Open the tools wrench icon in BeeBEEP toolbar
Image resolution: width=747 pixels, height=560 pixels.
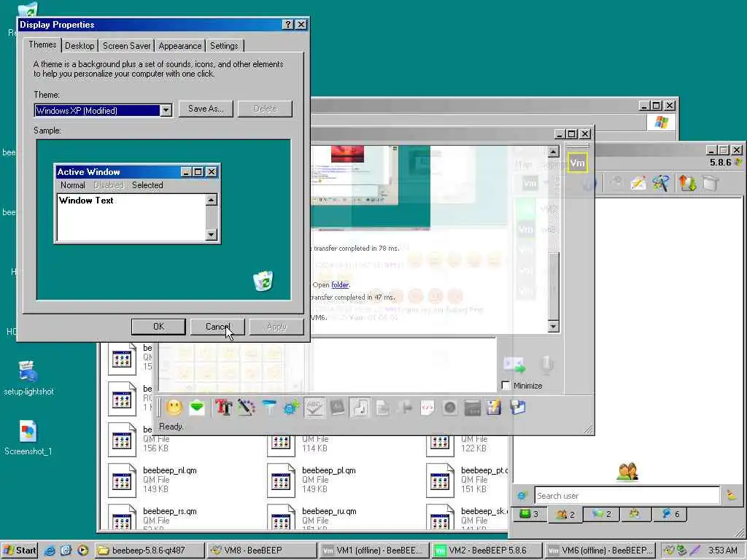tap(661, 183)
